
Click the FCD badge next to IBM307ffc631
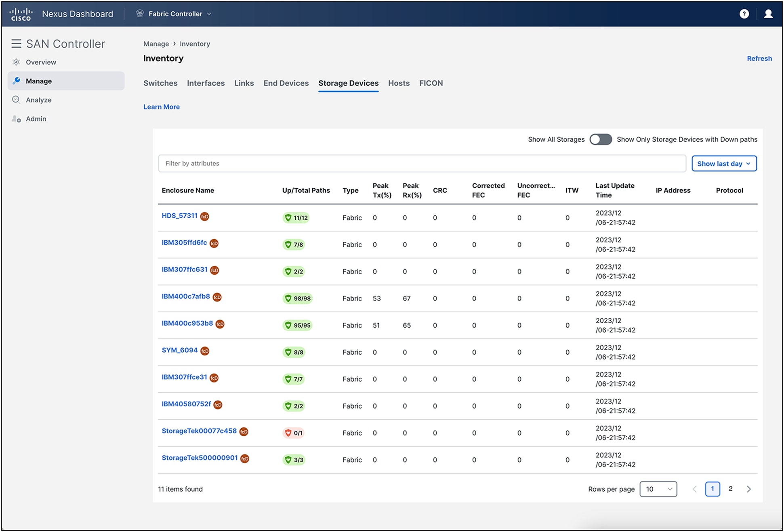pyautogui.click(x=214, y=270)
